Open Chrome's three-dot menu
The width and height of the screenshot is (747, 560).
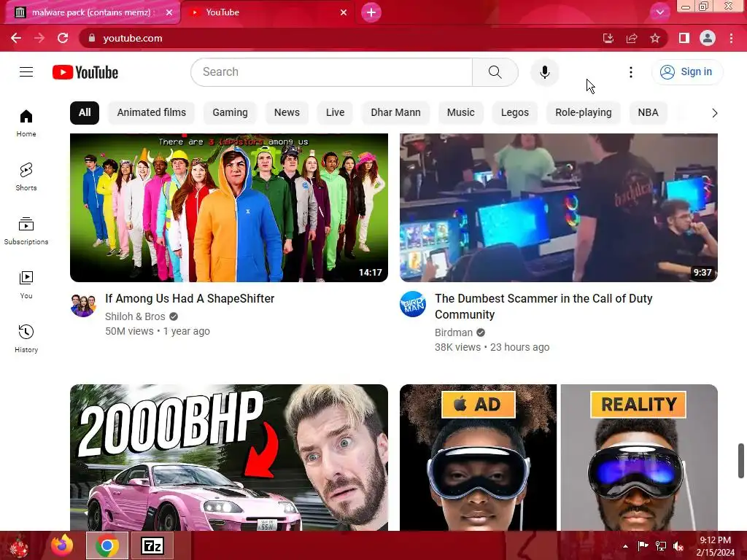pyautogui.click(x=731, y=38)
